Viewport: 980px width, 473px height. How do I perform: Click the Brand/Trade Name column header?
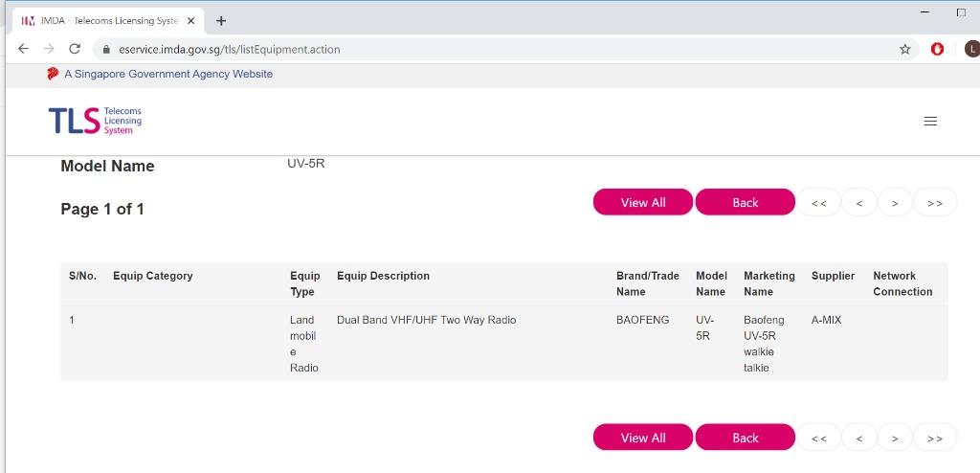click(x=648, y=284)
